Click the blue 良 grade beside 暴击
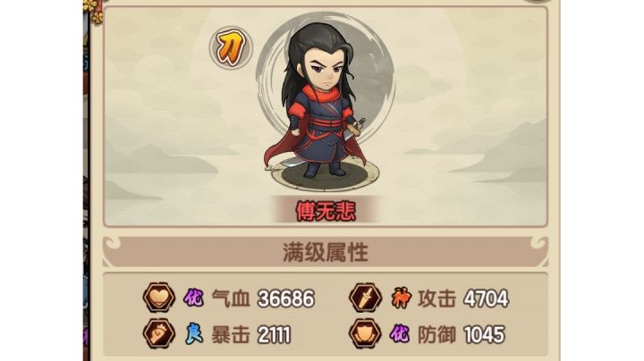 (x=193, y=334)
